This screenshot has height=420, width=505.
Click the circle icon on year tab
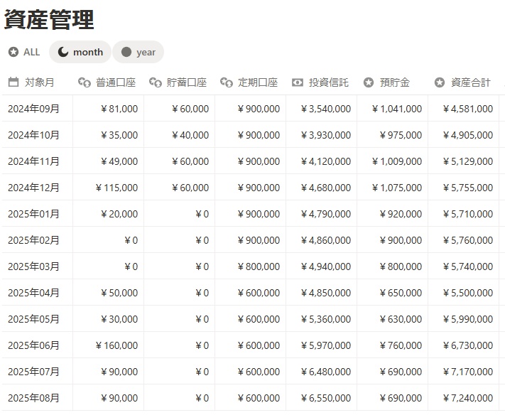click(126, 52)
